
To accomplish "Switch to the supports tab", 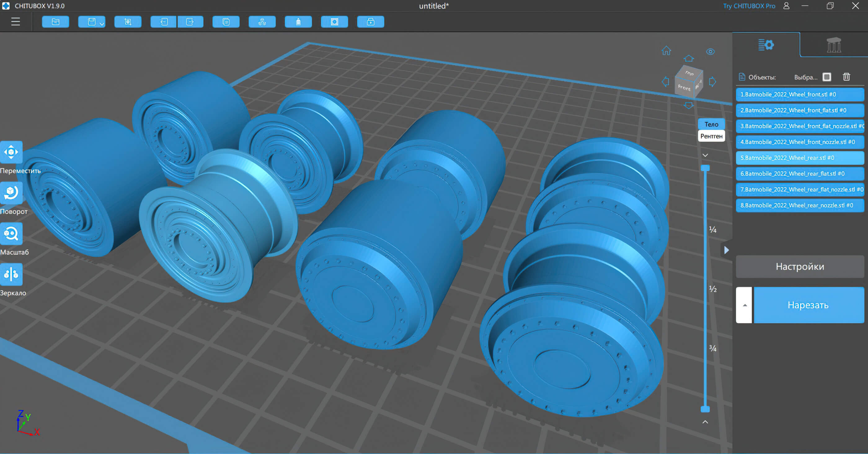I will click(834, 45).
